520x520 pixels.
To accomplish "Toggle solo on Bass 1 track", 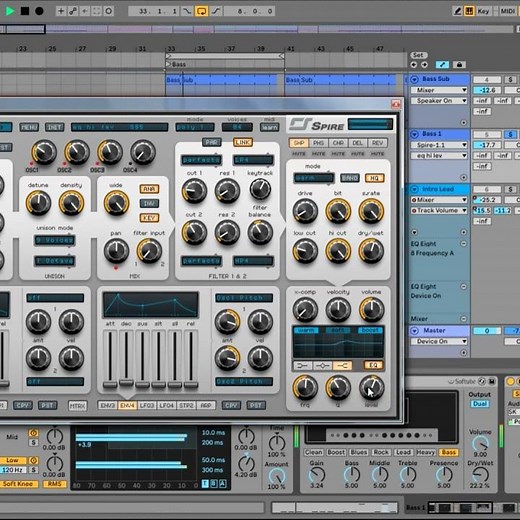I will 510,134.
